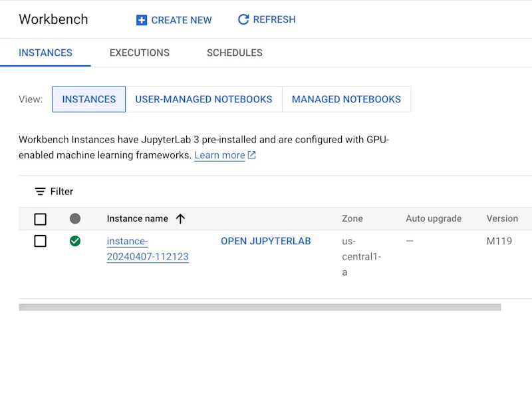Switch view to User-Managed Notebooks
Screen dimensions: 532x396
pos(204,99)
